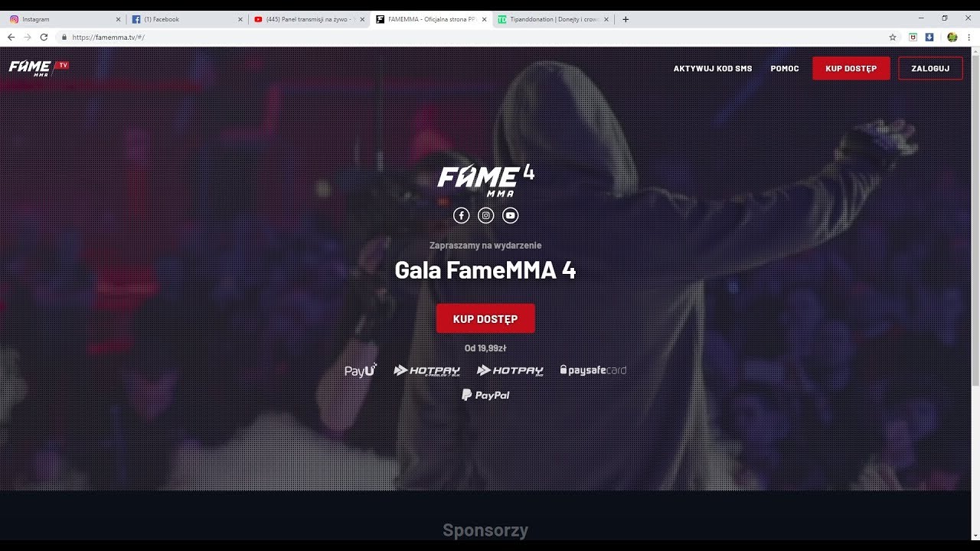This screenshot has width=980, height=551.
Task: Open FameMMA Instagram page icon
Action: click(485, 216)
